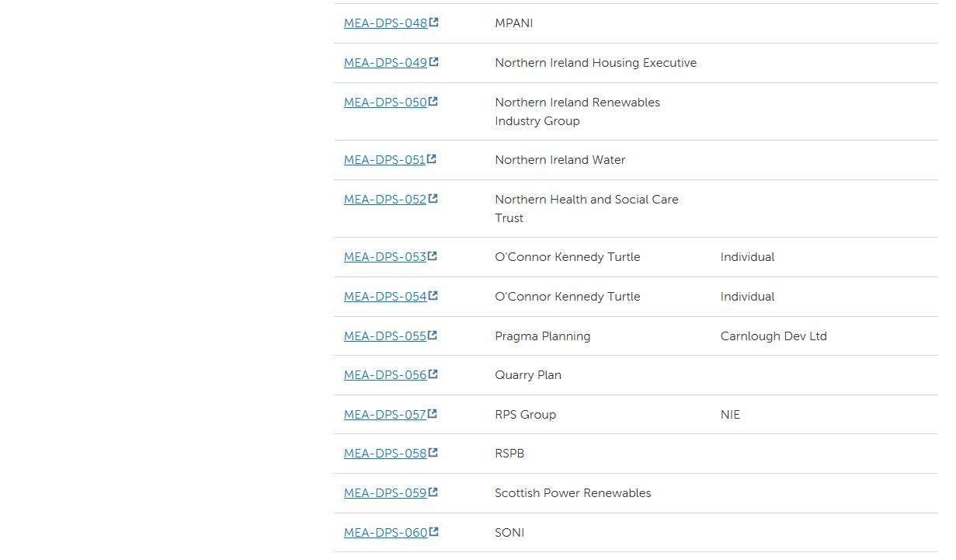Screen dimensions: 956x560
Task: Open the MEA-DPS-054 document link
Action: 386,297
